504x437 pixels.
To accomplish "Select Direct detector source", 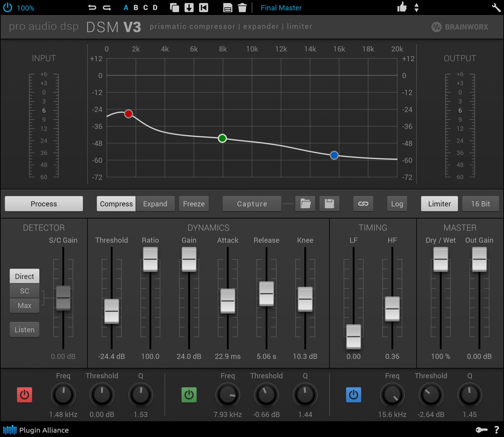I will coord(24,276).
